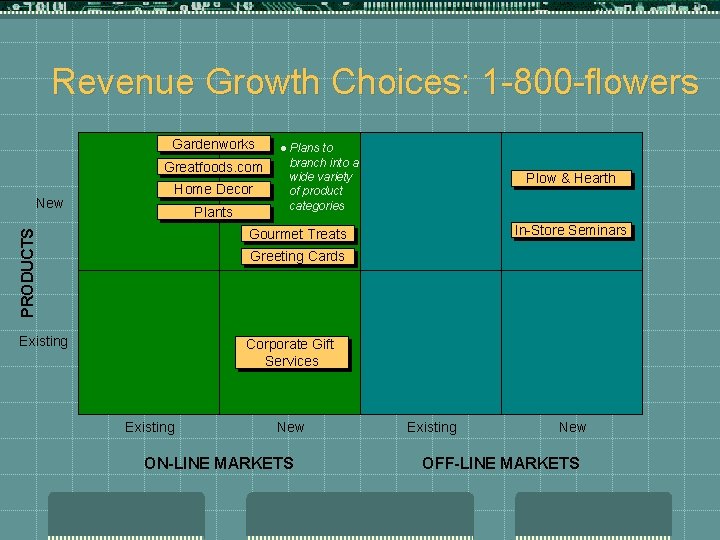Click 'New' under the second on-line column
Image resolution: width=720 pixels, height=540 pixels.
291,427
